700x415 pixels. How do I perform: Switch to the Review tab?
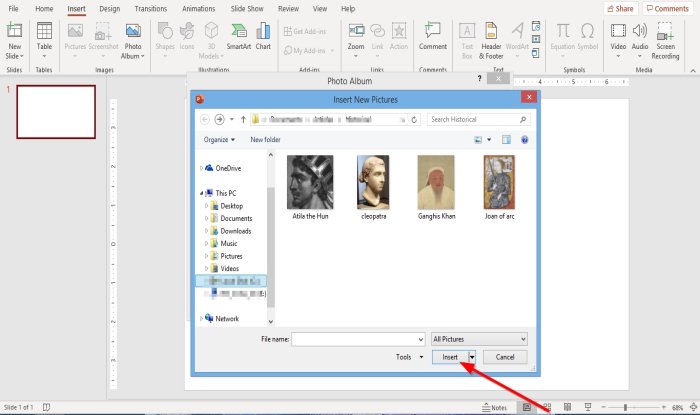click(x=288, y=8)
